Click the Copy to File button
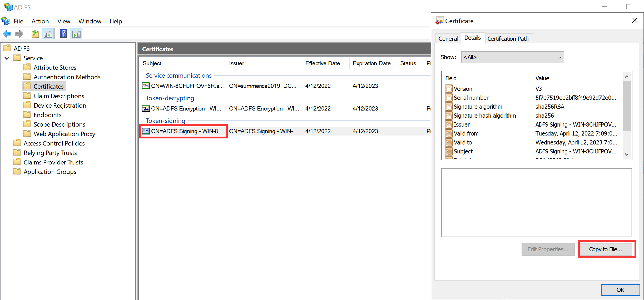This screenshot has width=644, height=300. (605, 249)
